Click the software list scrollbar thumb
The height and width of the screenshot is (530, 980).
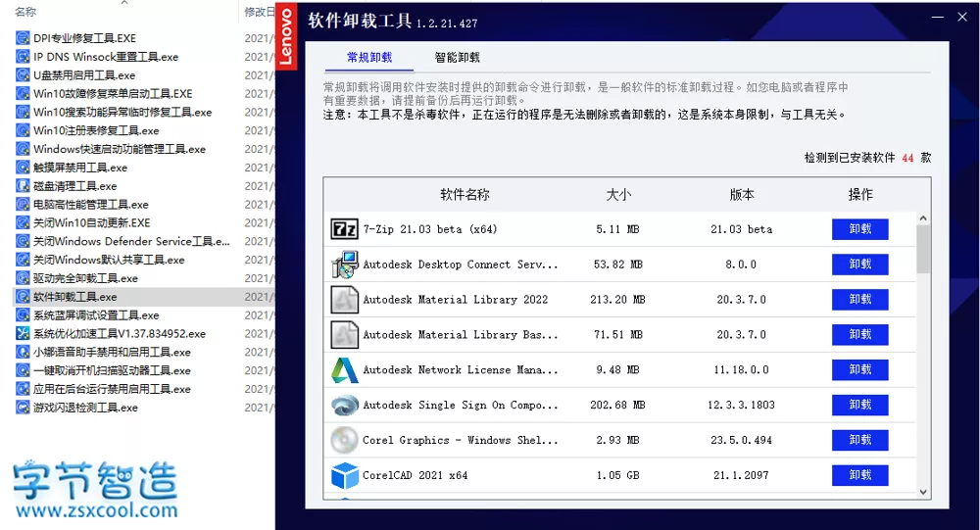point(923,250)
